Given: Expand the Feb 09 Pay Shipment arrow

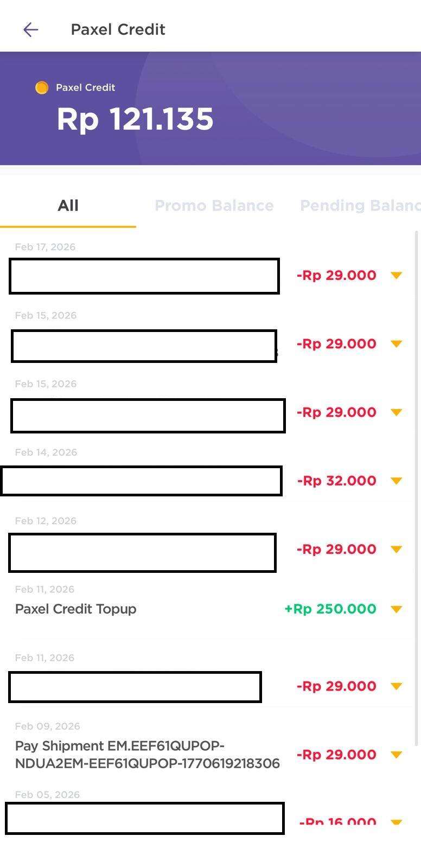Looking at the screenshot, I should pos(397,755).
